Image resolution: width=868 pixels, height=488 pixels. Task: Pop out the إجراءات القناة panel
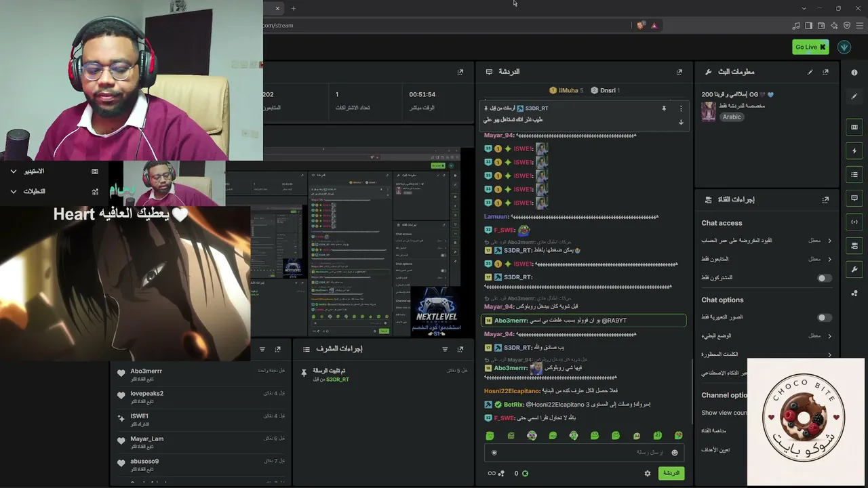[x=825, y=200]
